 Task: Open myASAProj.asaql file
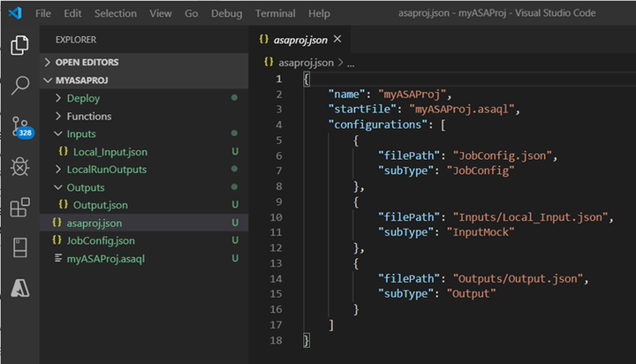click(x=105, y=258)
